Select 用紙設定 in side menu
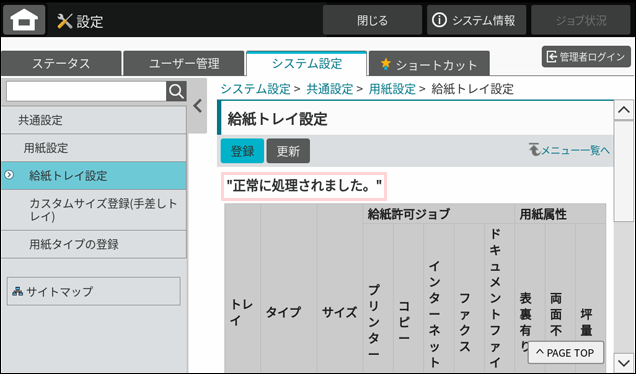Screen dimensions: 636x374 point(94,148)
